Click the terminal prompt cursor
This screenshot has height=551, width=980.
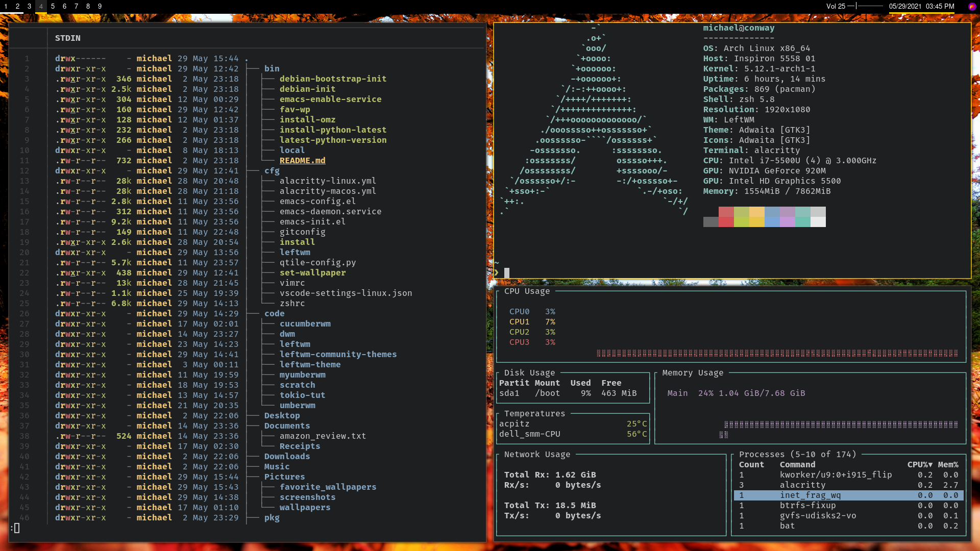(x=506, y=272)
